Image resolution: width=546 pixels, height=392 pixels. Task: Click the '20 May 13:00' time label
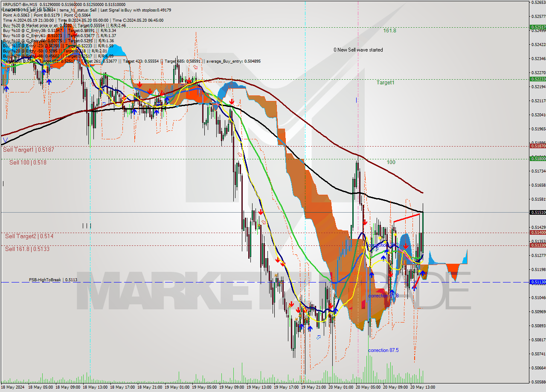pyautogui.click(x=423, y=387)
